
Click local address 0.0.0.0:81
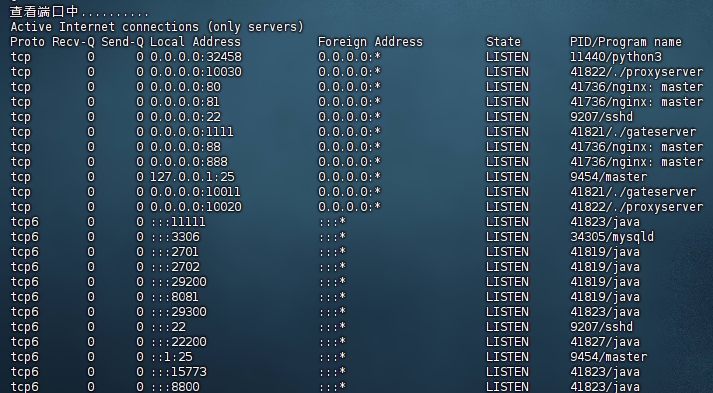click(x=185, y=102)
